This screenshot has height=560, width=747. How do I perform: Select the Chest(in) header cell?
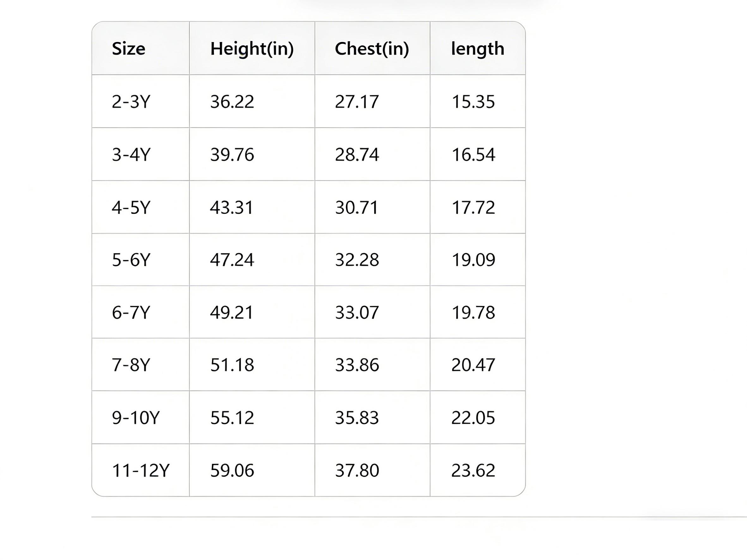[x=372, y=49]
